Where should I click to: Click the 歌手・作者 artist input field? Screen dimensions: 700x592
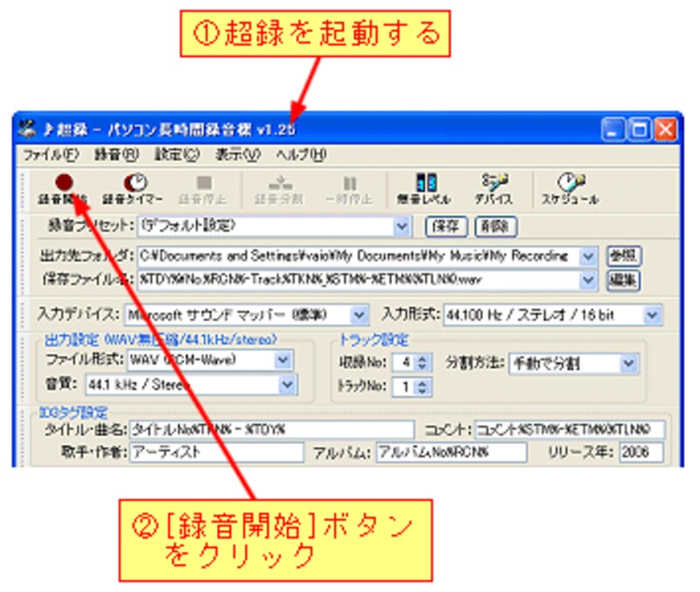tap(216, 452)
